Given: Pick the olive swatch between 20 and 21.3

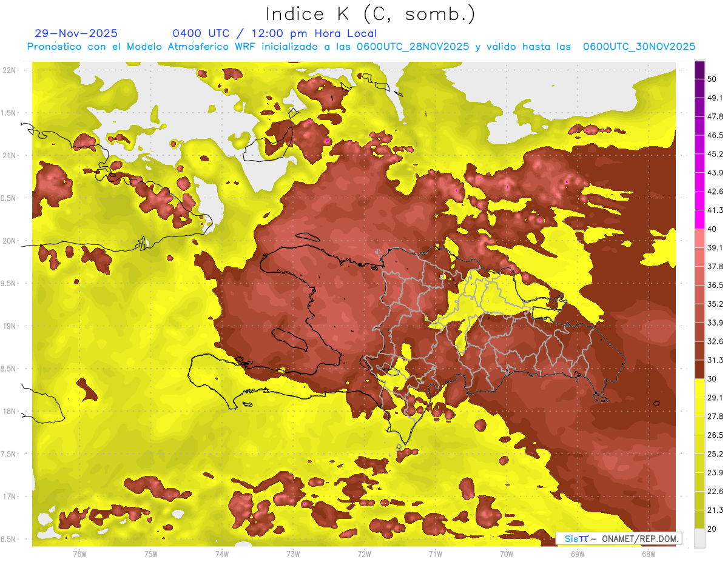Looking at the screenshot, I should (699, 520).
